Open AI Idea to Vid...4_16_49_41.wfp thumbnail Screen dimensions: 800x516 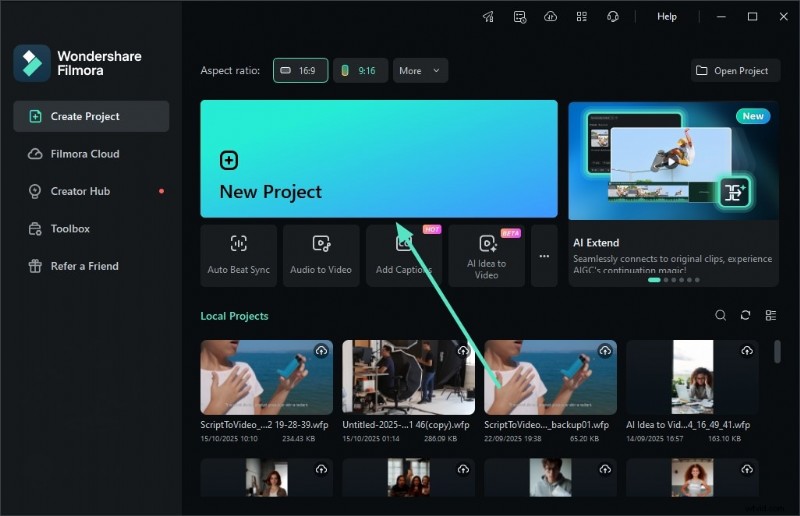(x=692, y=377)
